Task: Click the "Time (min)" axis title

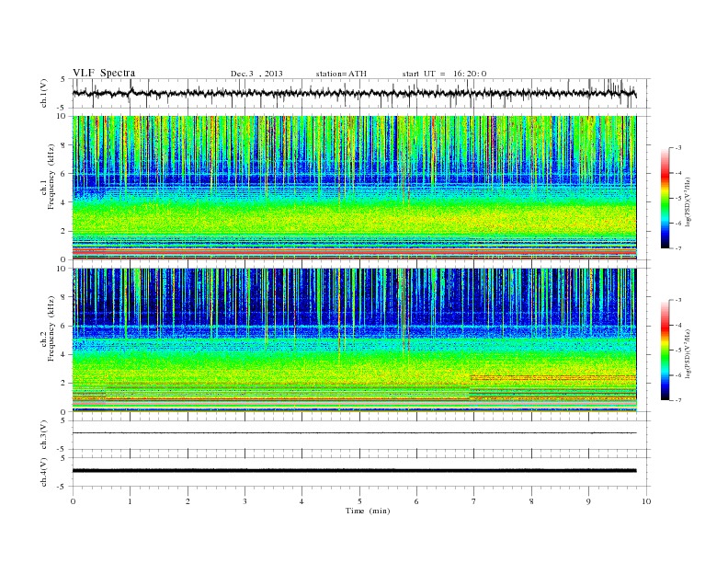Action: 368,511
